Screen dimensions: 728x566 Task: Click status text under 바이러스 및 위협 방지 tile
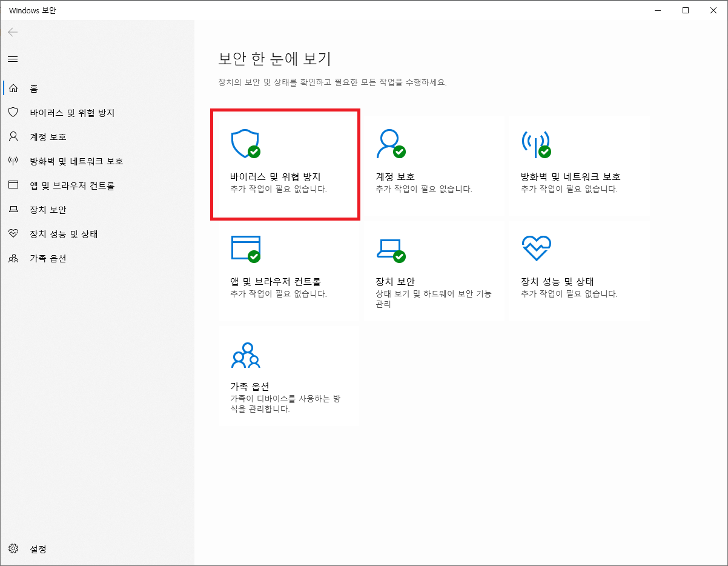coord(279,189)
